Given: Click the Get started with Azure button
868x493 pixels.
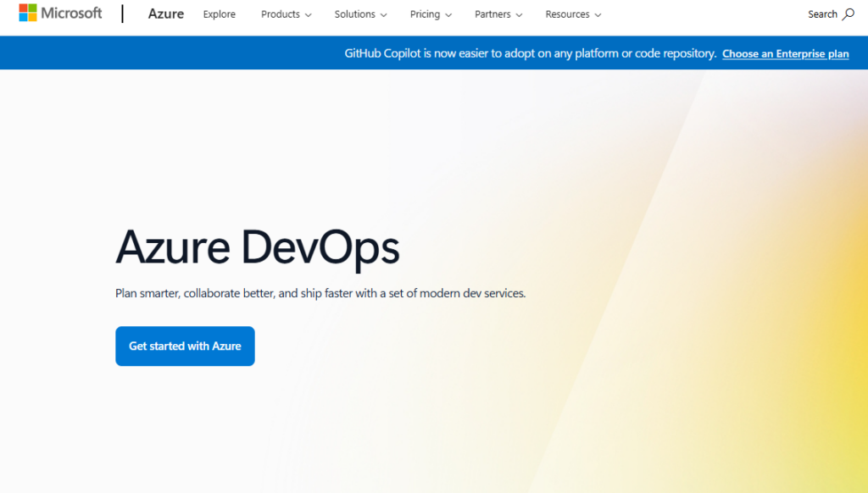Looking at the screenshot, I should (185, 346).
